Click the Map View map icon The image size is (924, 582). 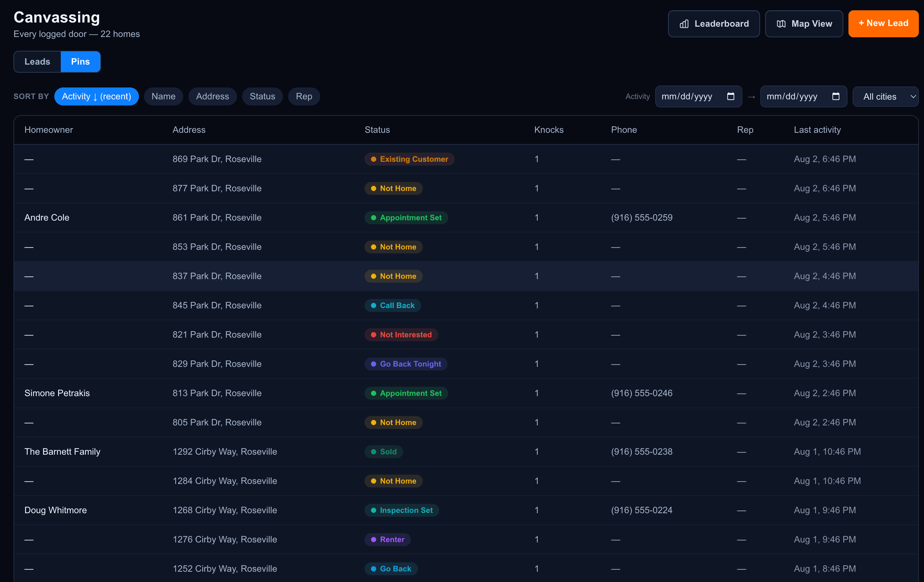(781, 24)
